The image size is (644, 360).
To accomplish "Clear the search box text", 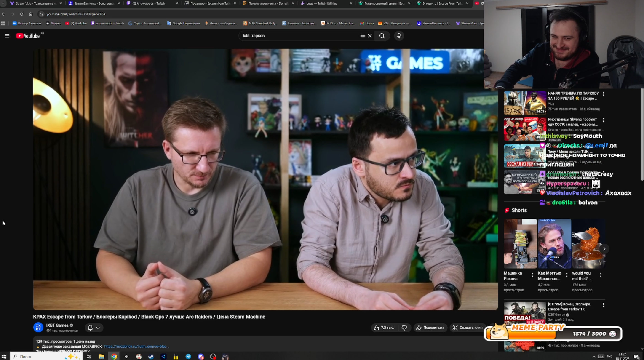I will coord(370,36).
